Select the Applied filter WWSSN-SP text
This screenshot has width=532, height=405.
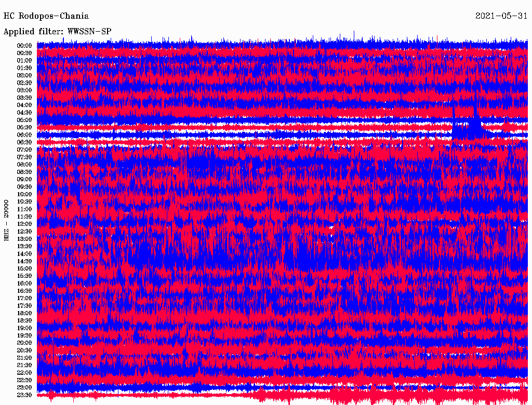coord(57,32)
